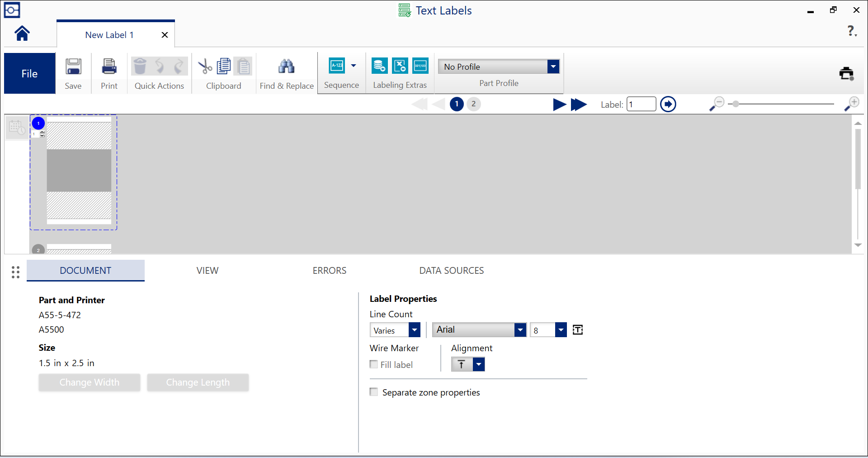The height and width of the screenshot is (458, 868).
Task: Click the A5500 printer name
Action: point(52,329)
